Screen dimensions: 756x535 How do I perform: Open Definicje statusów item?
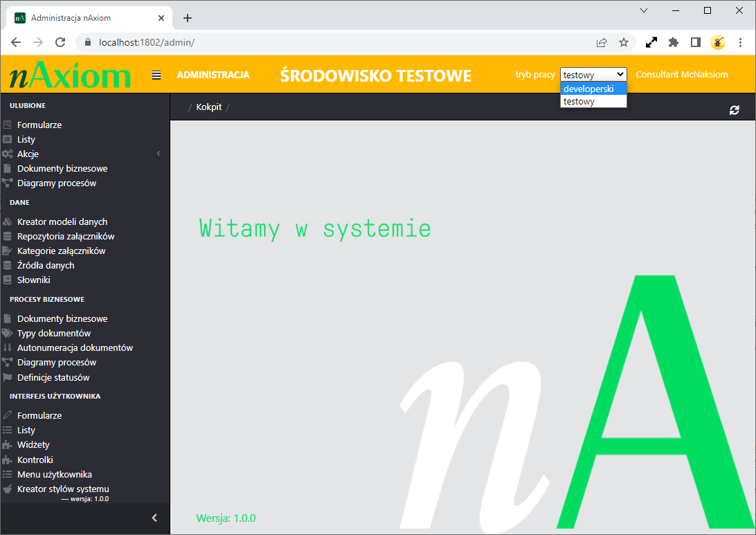(x=53, y=377)
